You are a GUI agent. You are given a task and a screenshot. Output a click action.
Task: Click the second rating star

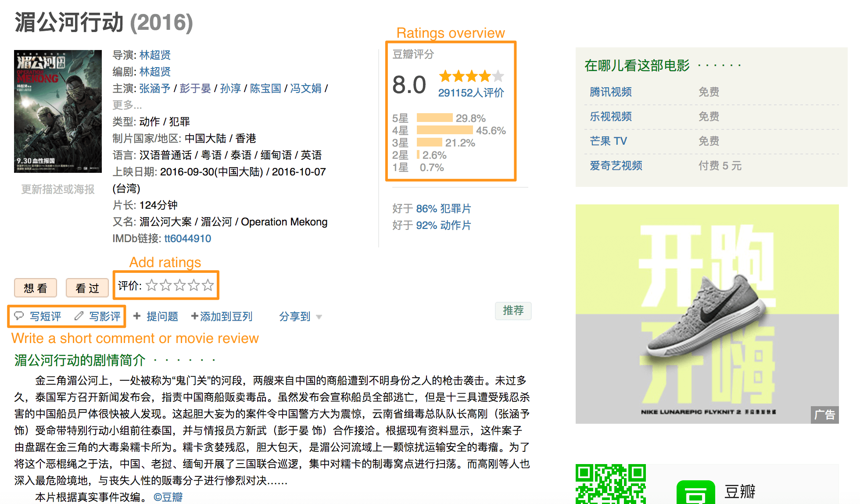coord(166,286)
